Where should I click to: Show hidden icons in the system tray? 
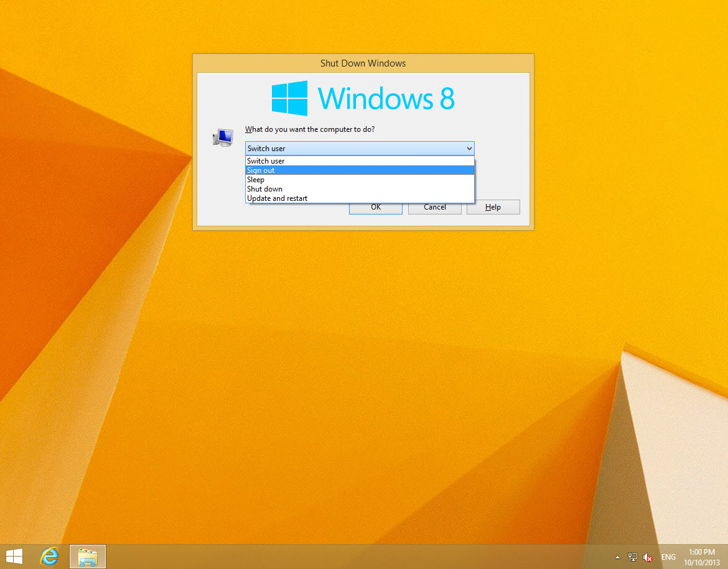click(x=617, y=557)
